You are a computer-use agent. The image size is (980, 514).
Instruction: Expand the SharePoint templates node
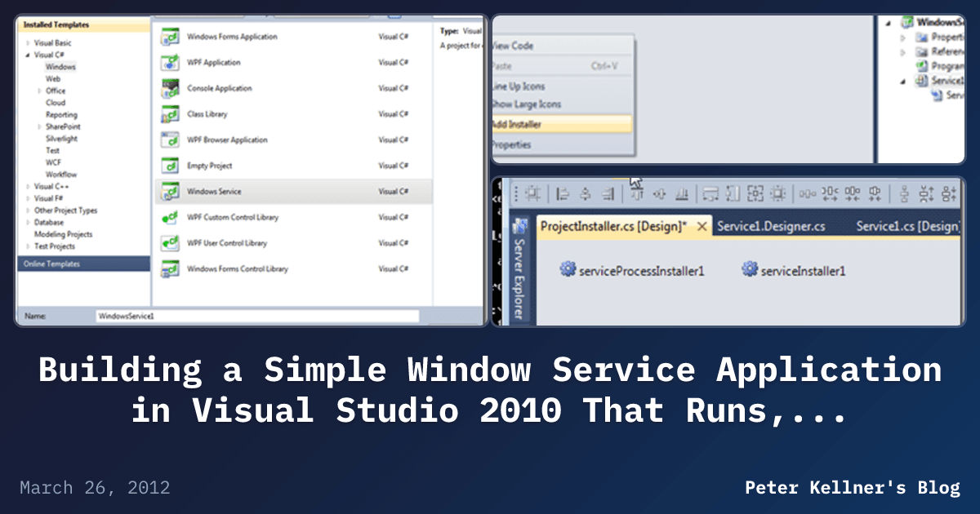click(40, 127)
